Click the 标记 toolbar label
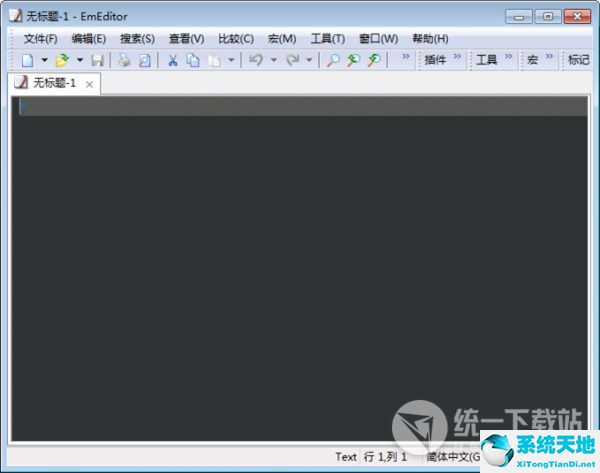Screen dimensions: 600x473 [x=578, y=60]
